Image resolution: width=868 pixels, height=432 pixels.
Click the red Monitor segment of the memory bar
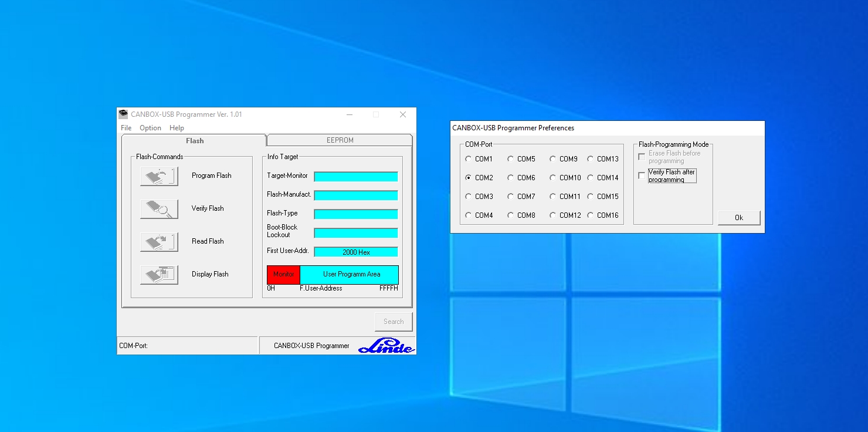point(283,275)
